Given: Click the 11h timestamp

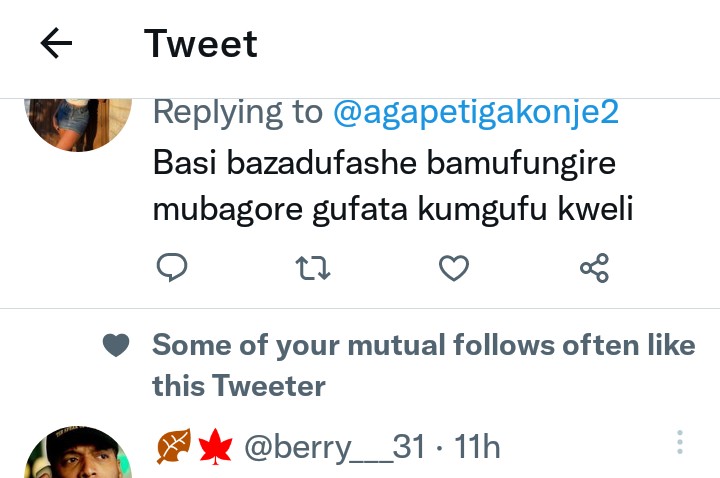Looking at the screenshot, I should tap(478, 447).
